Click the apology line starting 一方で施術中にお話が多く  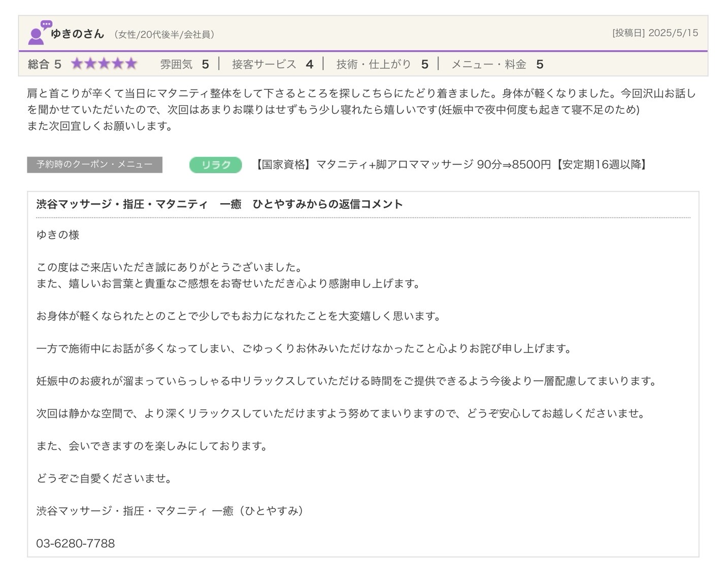(x=304, y=348)
